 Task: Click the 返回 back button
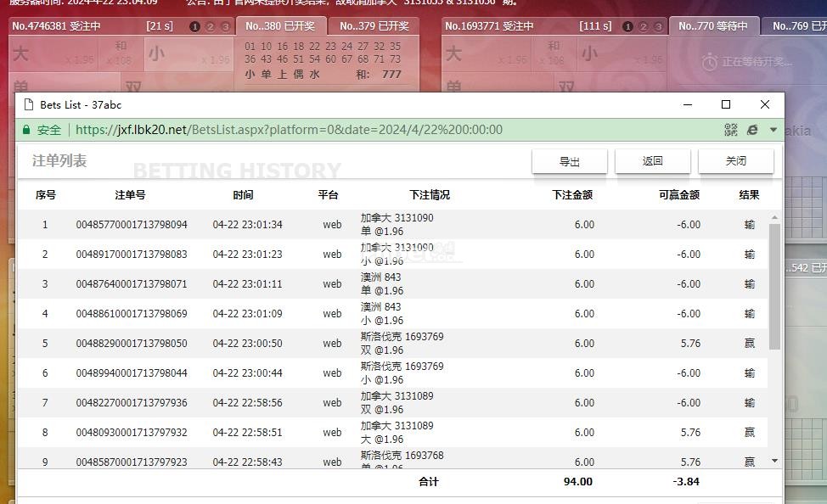(652, 161)
